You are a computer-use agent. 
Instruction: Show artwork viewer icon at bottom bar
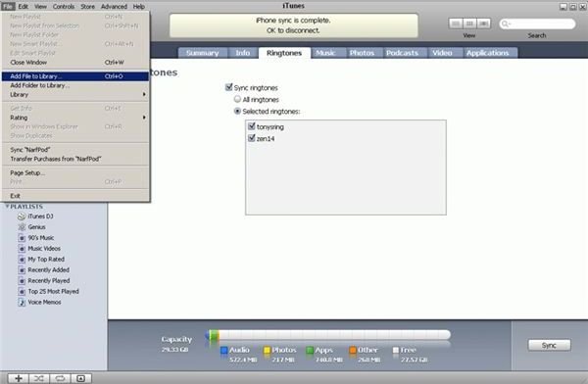pyautogui.click(x=80, y=378)
